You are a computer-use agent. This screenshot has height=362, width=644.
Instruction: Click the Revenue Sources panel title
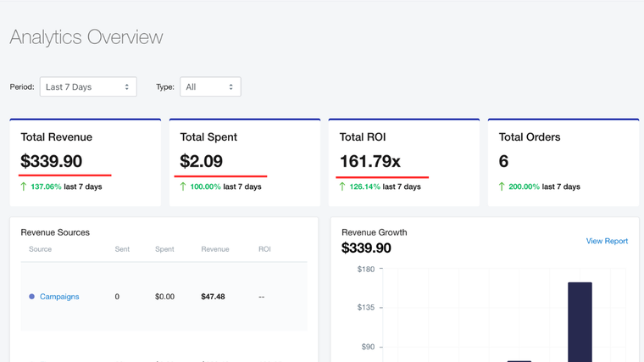pos(55,232)
